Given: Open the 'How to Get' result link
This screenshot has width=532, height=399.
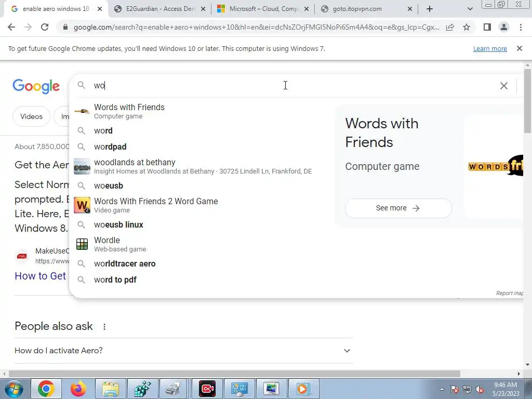Looking at the screenshot, I should [x=40, y=276].
